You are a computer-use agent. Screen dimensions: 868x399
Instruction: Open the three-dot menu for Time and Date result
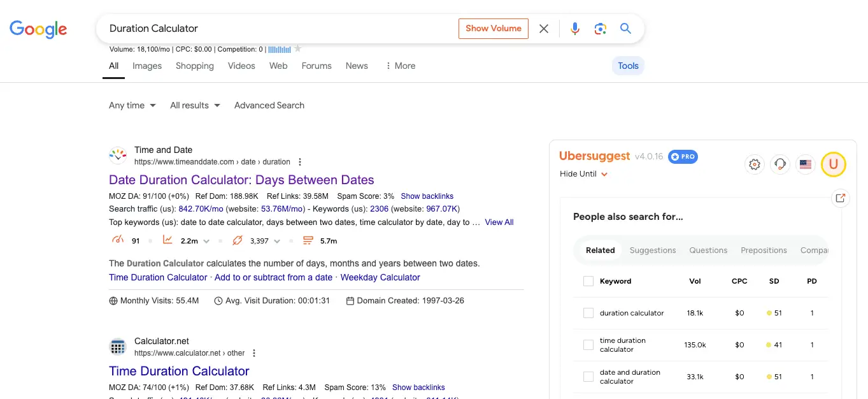[300, 162]
